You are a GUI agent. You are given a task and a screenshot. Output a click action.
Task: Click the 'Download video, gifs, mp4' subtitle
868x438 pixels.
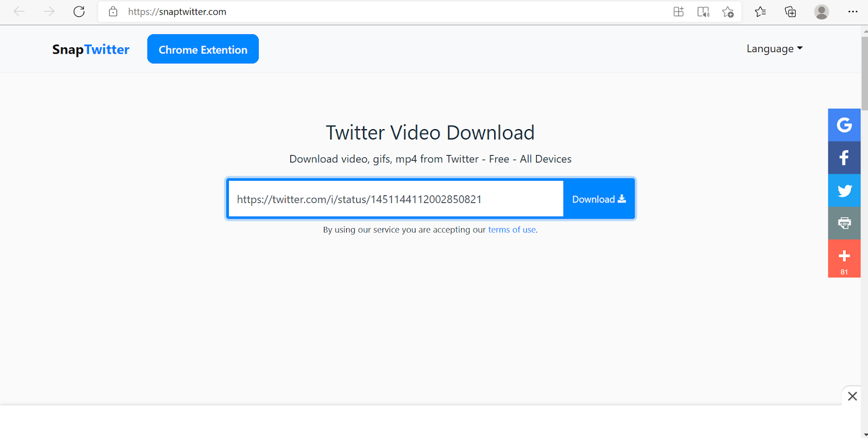pyautogui.click(x=430, y=159)
